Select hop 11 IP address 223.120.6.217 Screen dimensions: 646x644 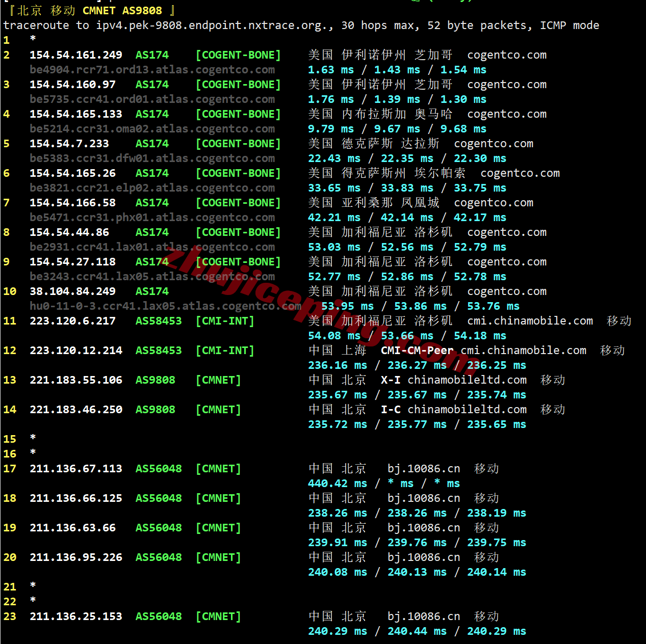coord(73,321)
